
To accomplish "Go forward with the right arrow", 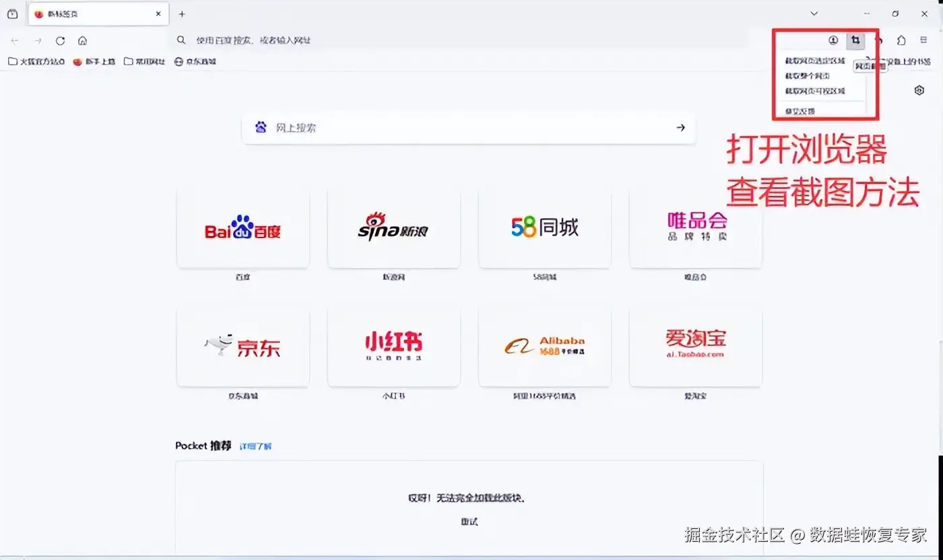I will (x=38, y=40).
